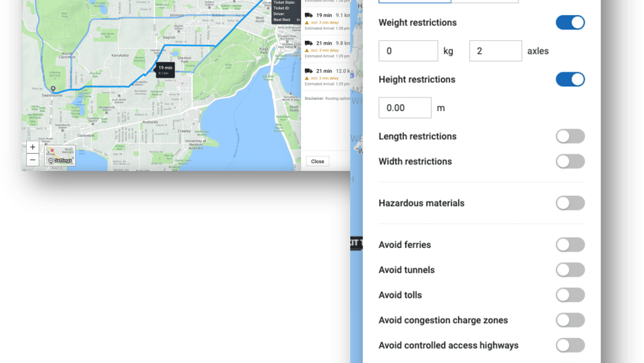Select truck icon for 21 min 9.8 km route
Image resolution: width=644 pixels, height=363 pixels.
[308, 43]
